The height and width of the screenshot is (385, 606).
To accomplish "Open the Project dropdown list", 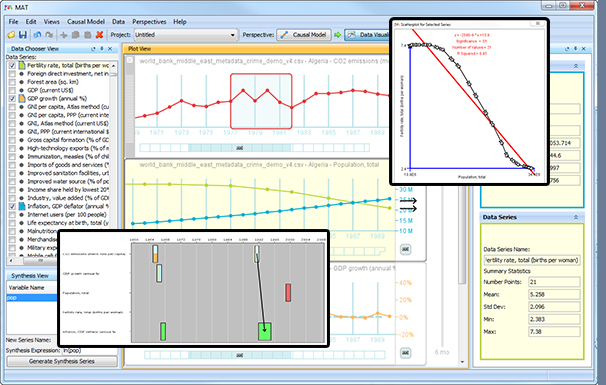I will click(x=233, y=35).
